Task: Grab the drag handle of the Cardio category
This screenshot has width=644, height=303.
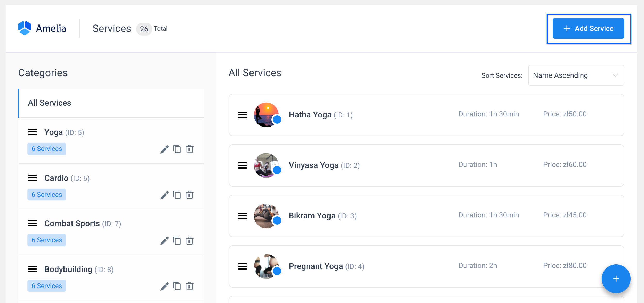Action: point(33,178)
